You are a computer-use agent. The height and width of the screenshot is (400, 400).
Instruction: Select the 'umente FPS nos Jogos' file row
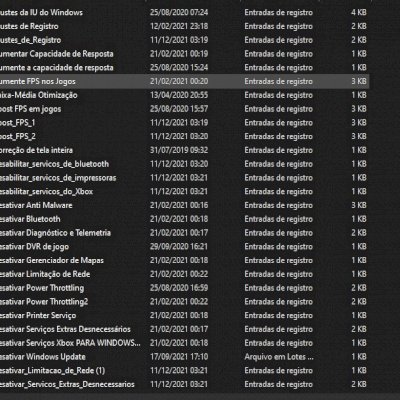184,81
